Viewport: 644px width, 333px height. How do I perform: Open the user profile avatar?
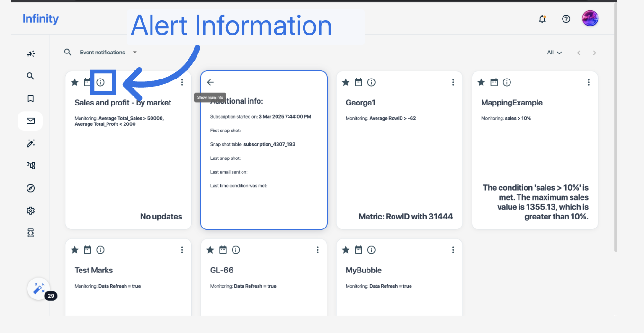click(x=590, y=19)
